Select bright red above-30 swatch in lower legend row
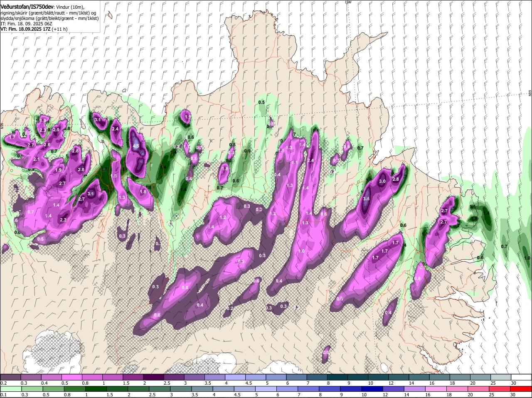Image resolution: width=532 pixels, height=398 pixels. 521,389
